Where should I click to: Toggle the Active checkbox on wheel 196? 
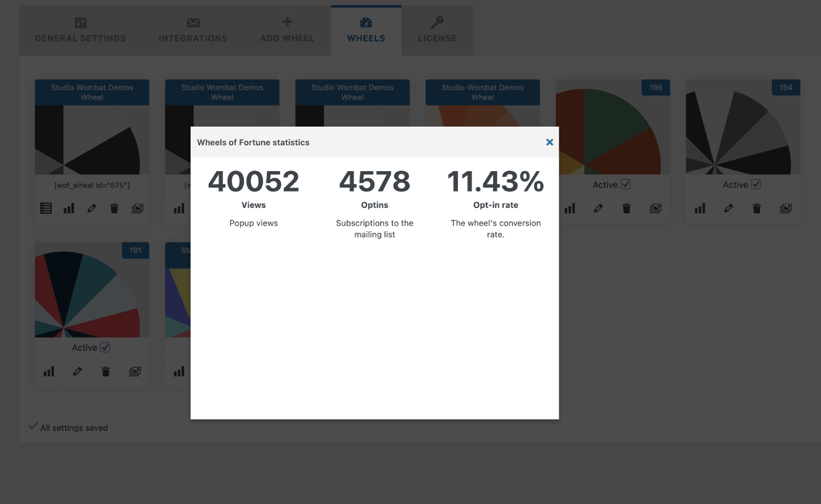click(626, 184)
